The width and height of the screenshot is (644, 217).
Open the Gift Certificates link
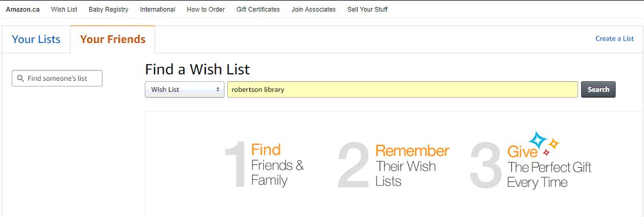pos(258,10)
